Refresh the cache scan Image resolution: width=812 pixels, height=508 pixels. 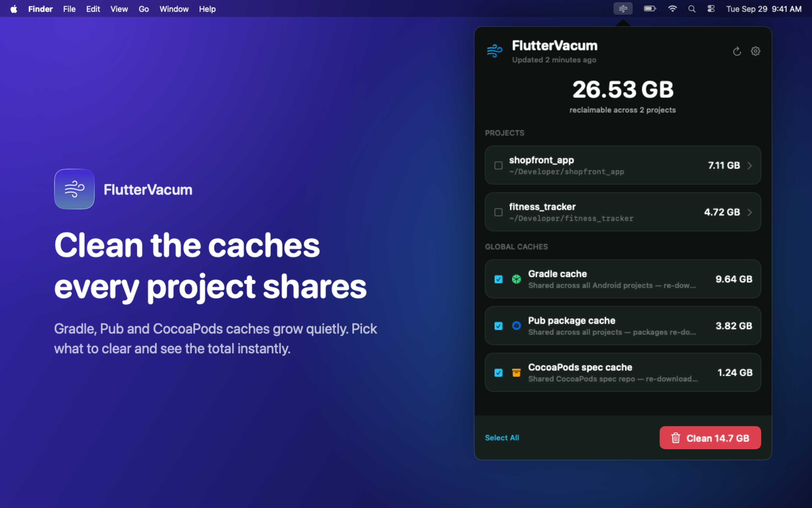[737, 51]
